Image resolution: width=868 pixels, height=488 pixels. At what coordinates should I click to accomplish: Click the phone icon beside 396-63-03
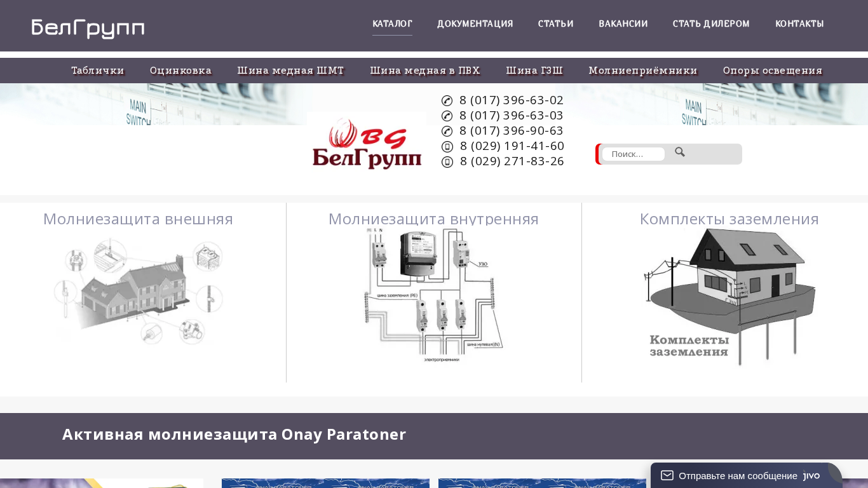coord(447,116)
